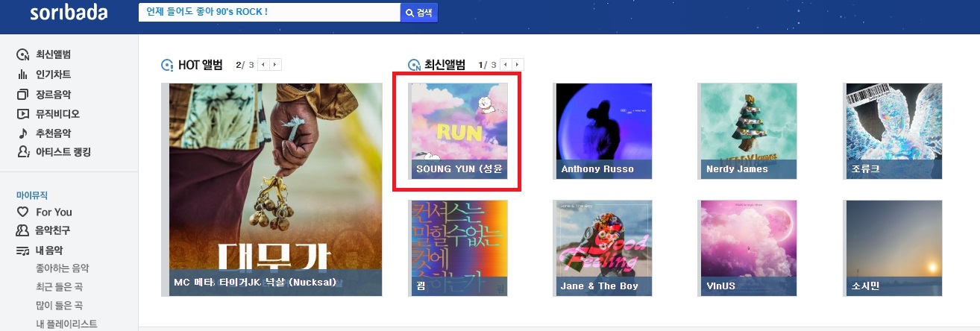980x331 pixels.
Task: Click the soribada logo
Action: pos(69,13)
